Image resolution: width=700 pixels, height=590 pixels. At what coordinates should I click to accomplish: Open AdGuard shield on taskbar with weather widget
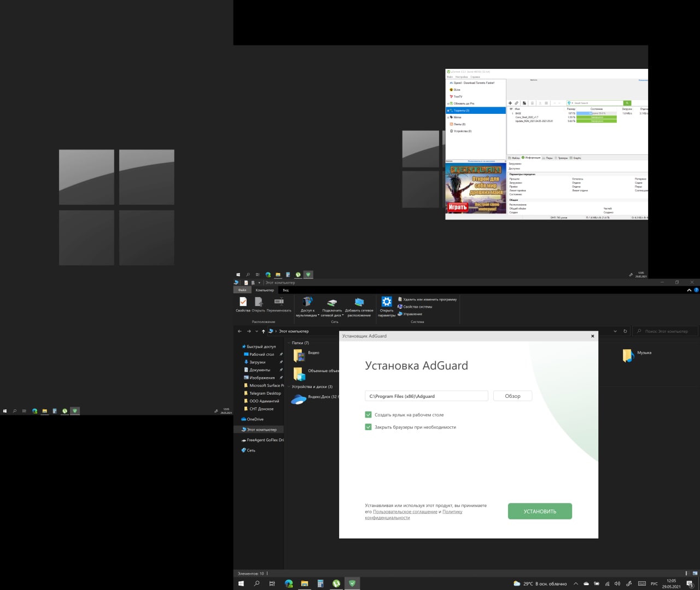click(352, 583)
